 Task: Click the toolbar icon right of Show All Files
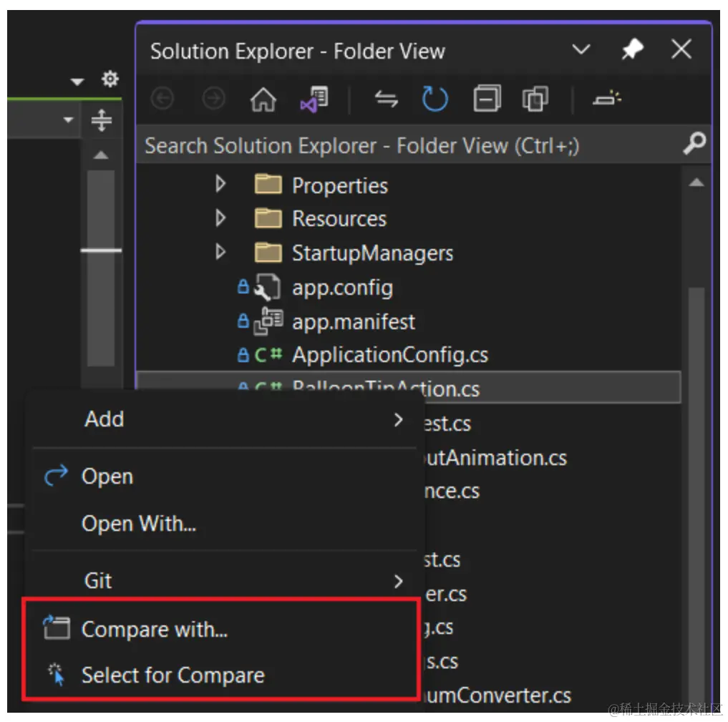pos(607,98)
